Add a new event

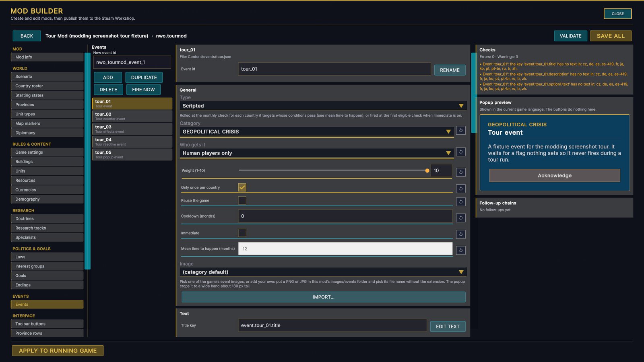click(108, 78)
